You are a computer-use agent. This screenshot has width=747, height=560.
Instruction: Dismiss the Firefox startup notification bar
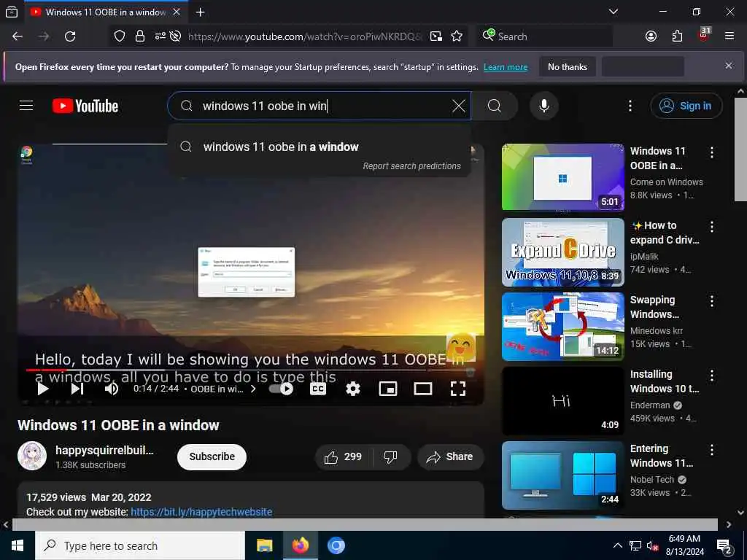pos(729,66)
